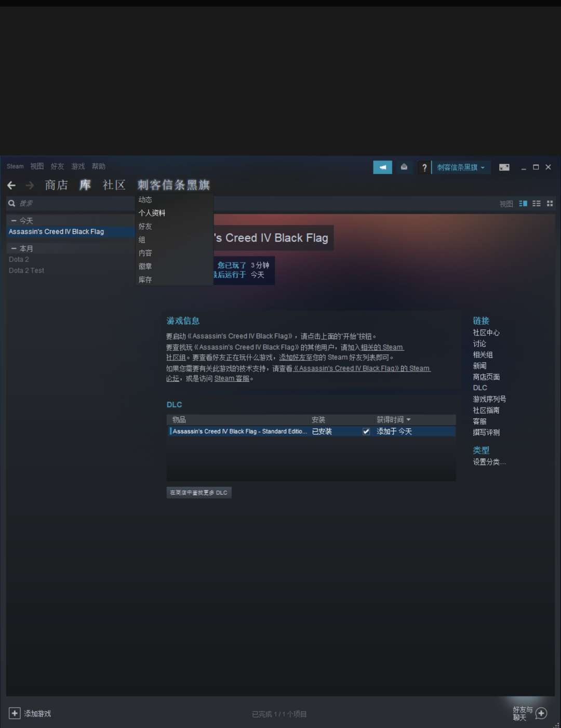Open the 讨论 link
This screenshot has width=561, height=728.
479,344
